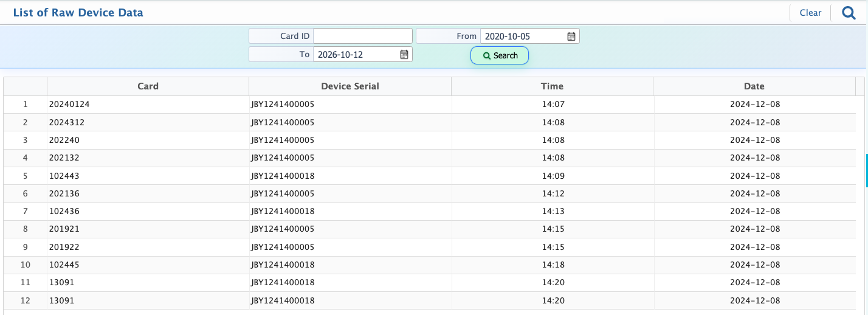Screen dimensions: 868x315
Task: Open the From date calendar picker
Action: tap(571, 36)
